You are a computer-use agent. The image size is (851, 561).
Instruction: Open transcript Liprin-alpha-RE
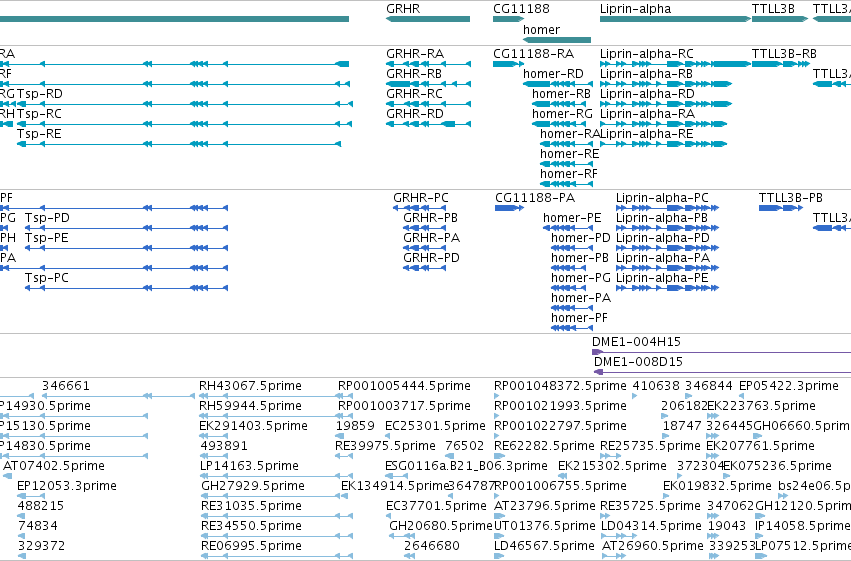coord(646,134)
